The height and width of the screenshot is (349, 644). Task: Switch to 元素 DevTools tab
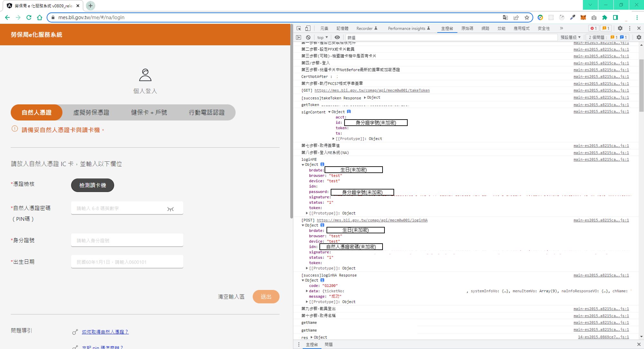[324, 28]
